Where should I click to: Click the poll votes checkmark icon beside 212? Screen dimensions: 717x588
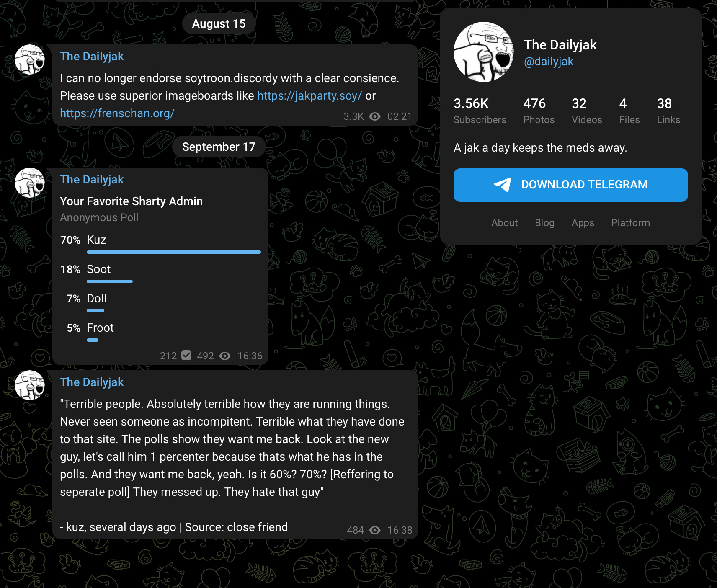186,356
